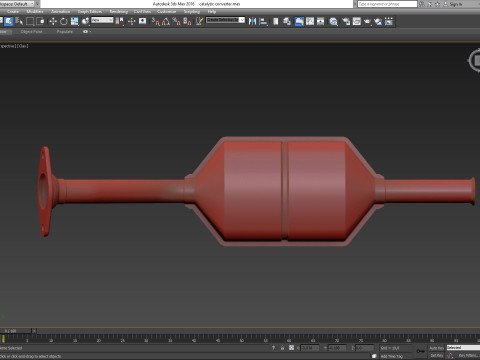Click Edit Named Selection Sets icon
Image resolution: width=480 pixels, height=360 pixels.
199,22
